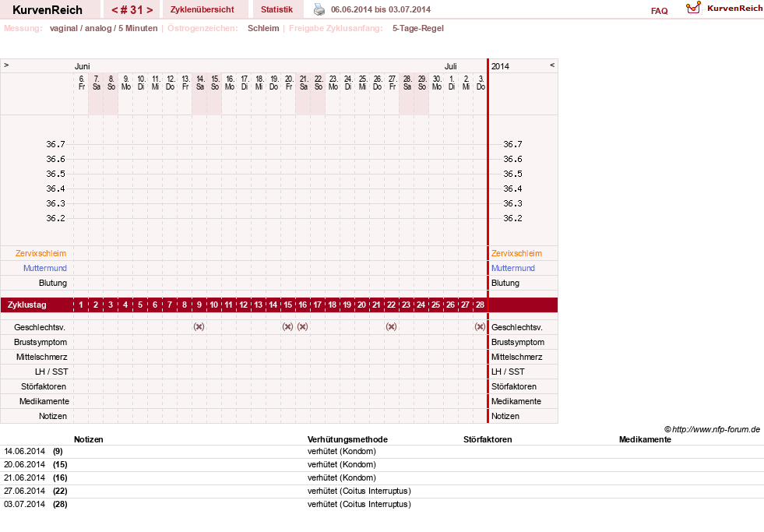
Task: Click intercourse marker on cycle day 22
Action: 391,326
